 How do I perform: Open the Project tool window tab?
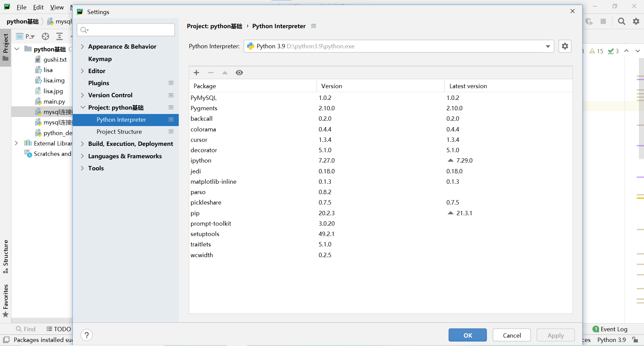[6, 47]
